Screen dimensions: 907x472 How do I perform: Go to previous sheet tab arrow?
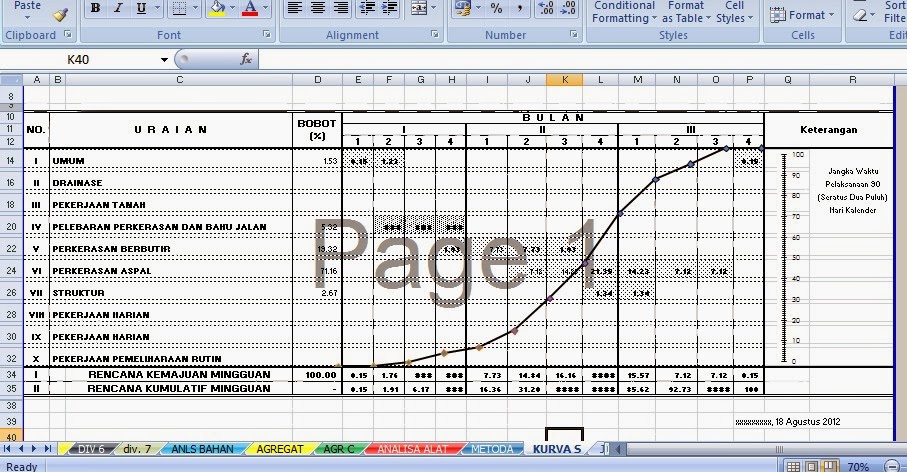tap(21, 448)
